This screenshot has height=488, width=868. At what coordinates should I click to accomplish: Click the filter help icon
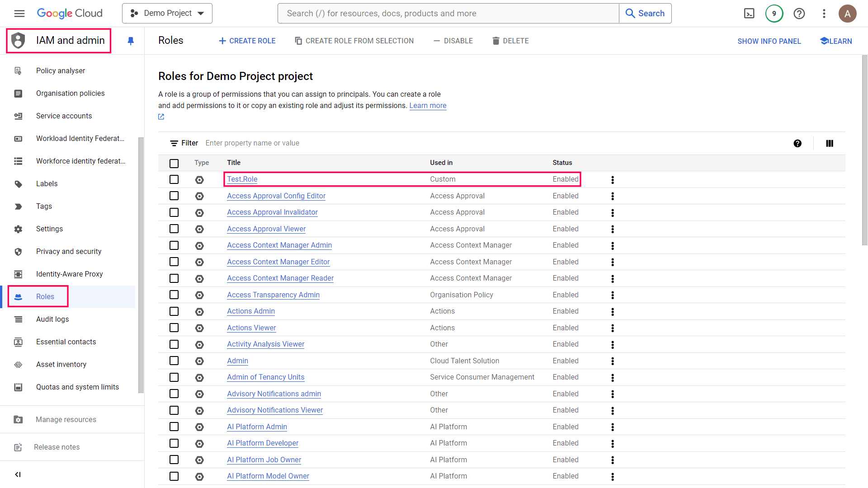point(797,143)
